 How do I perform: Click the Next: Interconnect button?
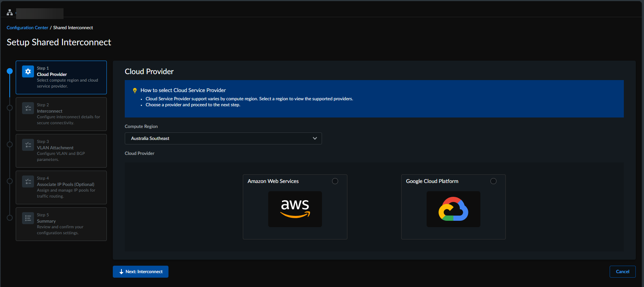pos(140,272)
